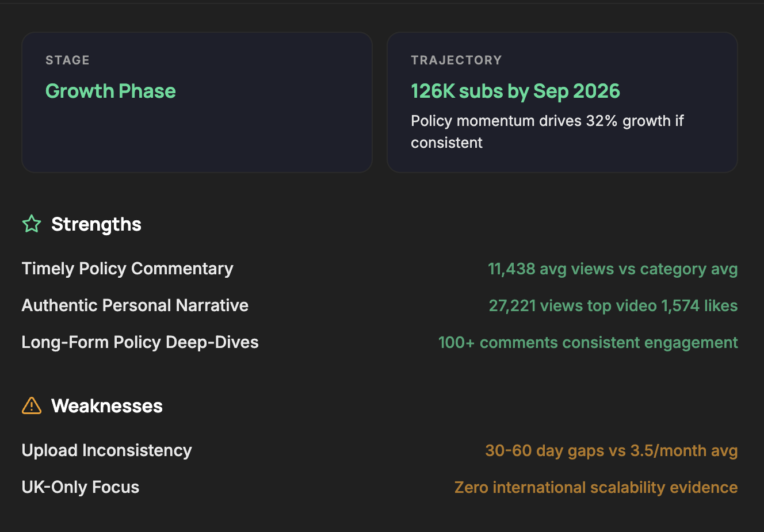Click the 30-60 day gaps metric
Screen dimensions: 764x532
[x=611, y=451]
